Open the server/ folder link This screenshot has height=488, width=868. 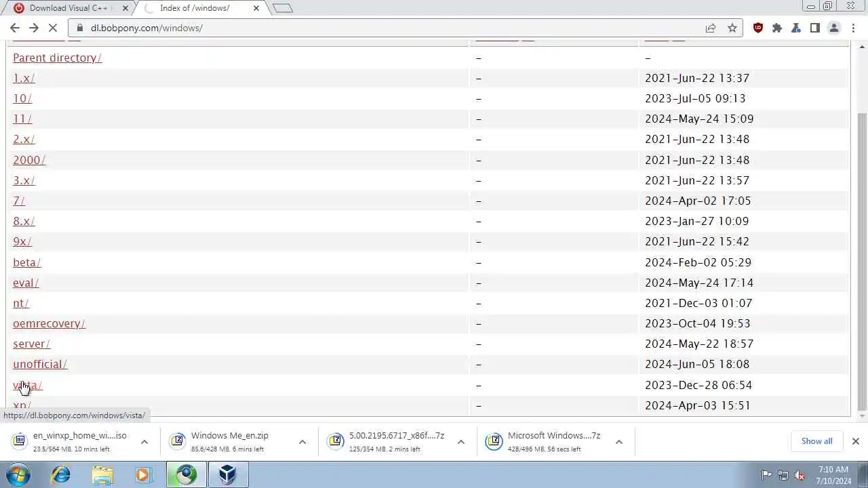coord(31,344)
